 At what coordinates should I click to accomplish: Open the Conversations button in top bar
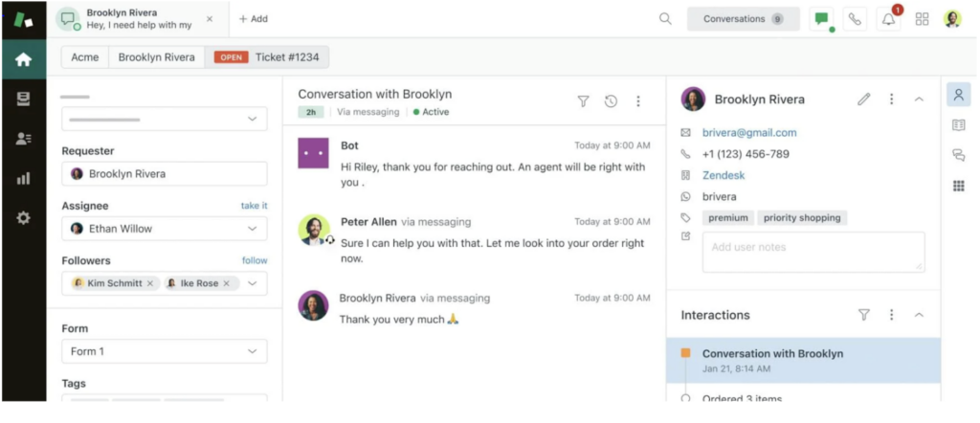743,19
